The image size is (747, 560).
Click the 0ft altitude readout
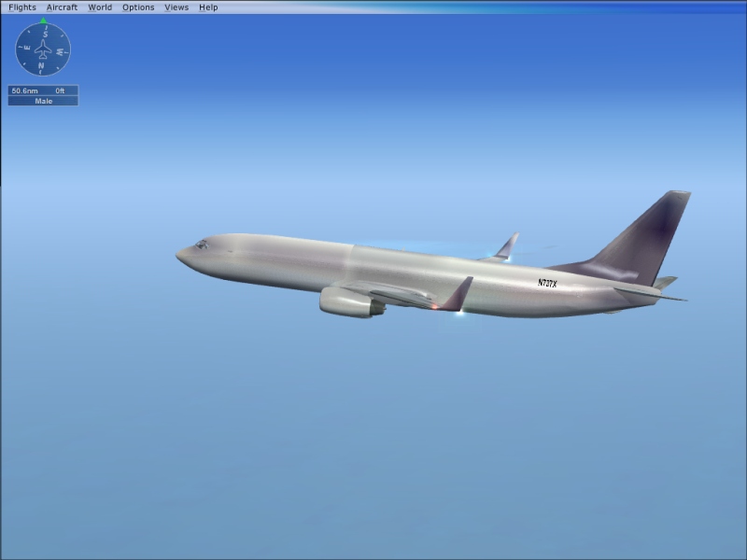(60, 91)
